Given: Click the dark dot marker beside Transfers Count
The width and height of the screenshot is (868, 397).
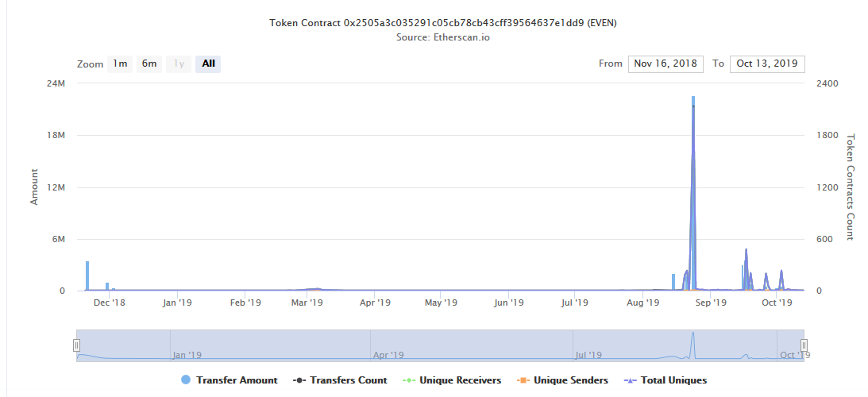Looking at the screenshot, I should click(299, 380).
